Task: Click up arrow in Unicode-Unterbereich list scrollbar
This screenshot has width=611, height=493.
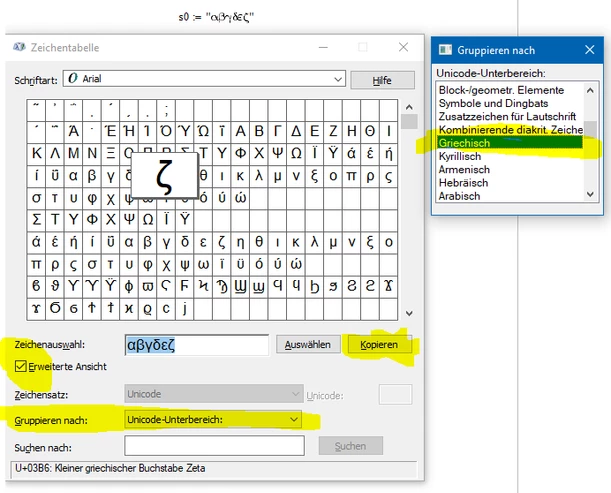Action: click(590, 90)
